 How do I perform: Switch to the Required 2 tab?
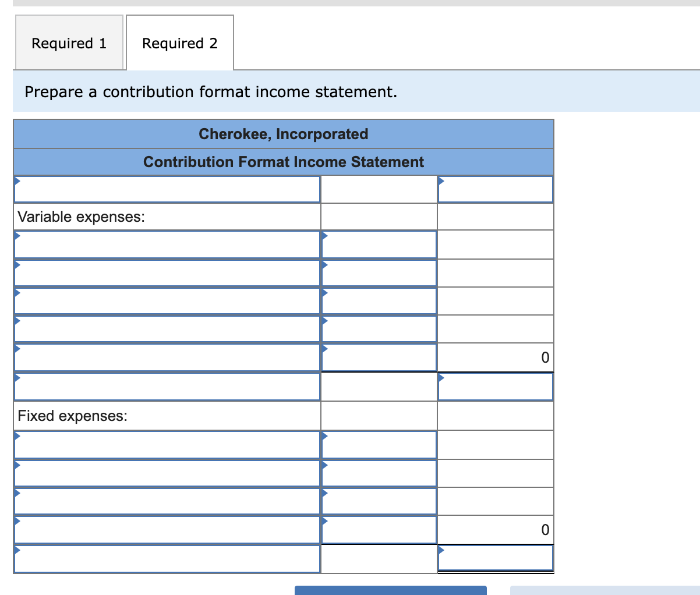pos(179,42)
